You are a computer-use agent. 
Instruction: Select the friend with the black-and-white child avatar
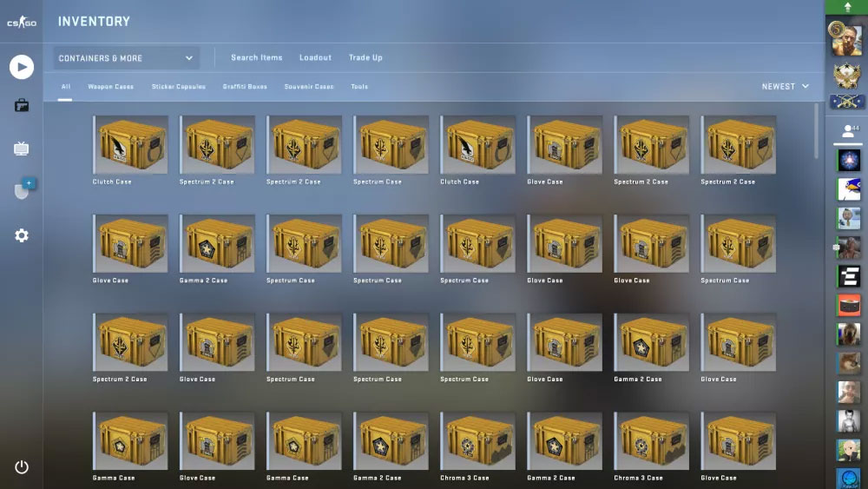point(849,420)
